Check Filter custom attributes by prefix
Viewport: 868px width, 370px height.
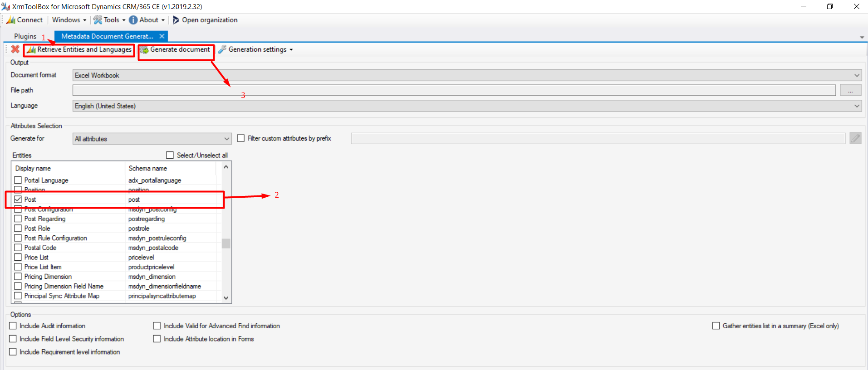(241, 138)
